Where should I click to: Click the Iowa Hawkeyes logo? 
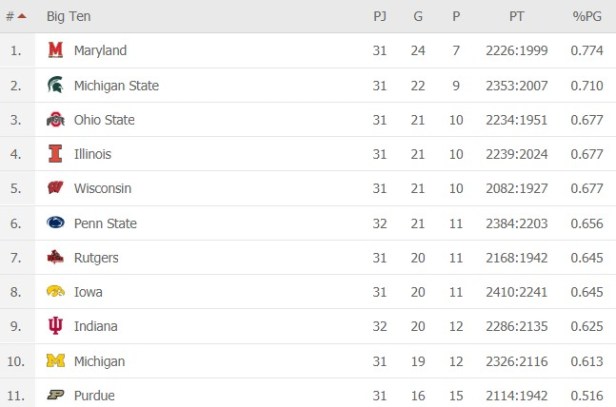(x=55, y=292)
